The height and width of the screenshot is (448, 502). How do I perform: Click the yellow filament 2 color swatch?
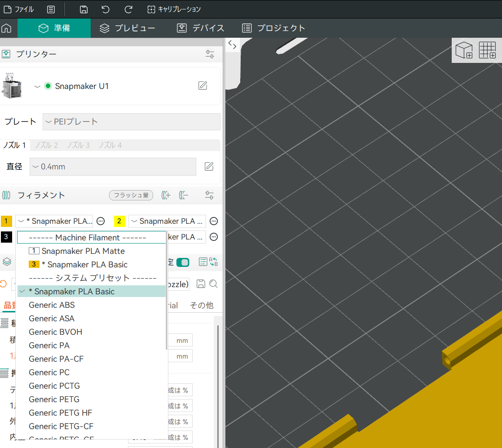(119, 221)
